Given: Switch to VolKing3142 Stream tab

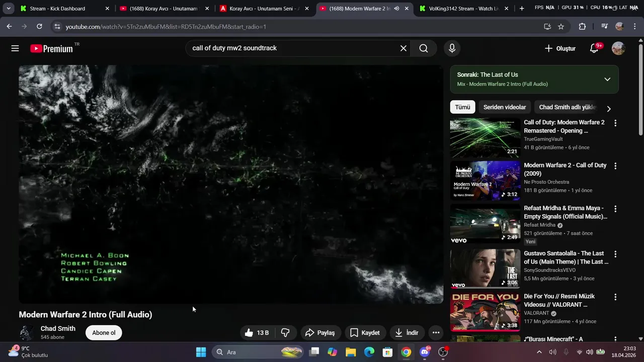Looking at the screenshot, I should 464,9.
